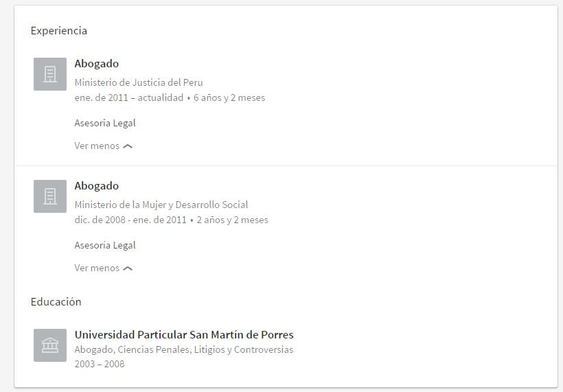Click the 'Abogado, Ciencias Penales' degree line
563x392 pixels.
click(x=184, y=349)
